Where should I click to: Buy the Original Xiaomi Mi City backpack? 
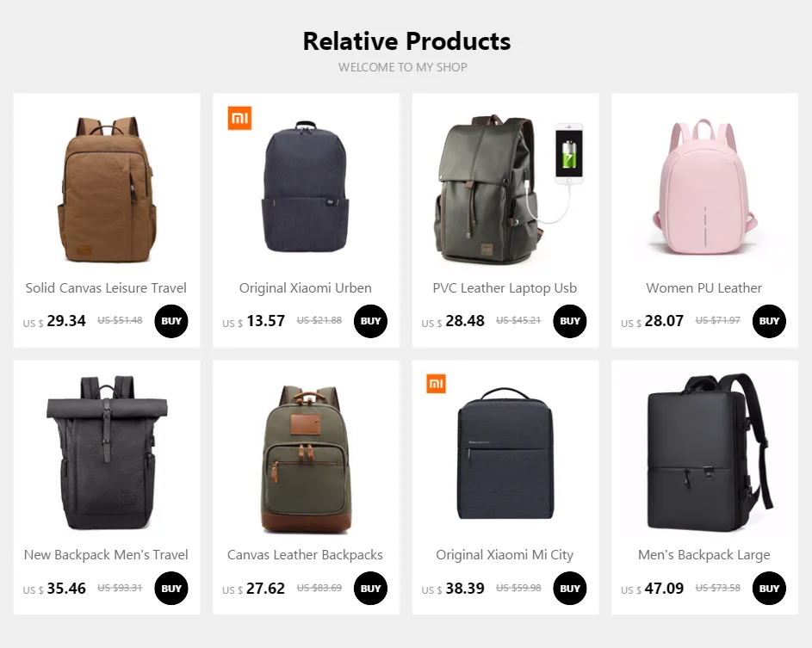(570, 589)
